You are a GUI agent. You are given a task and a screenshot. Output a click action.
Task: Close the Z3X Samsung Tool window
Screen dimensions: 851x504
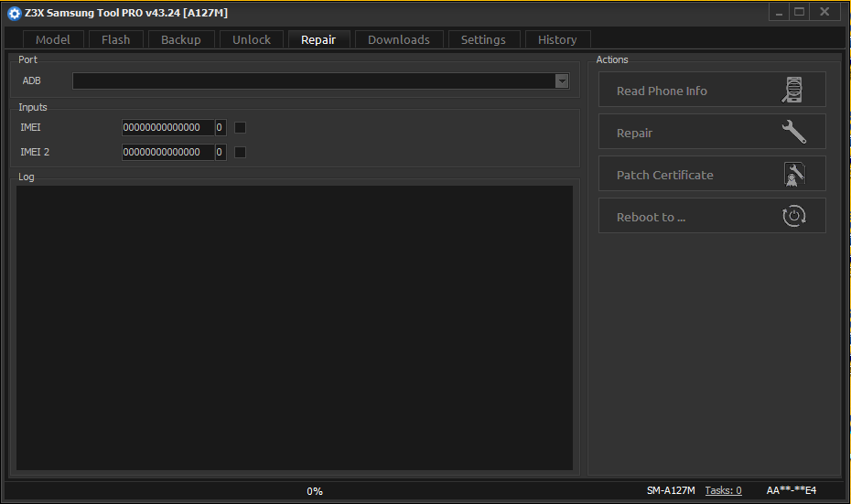pos(825,12)
